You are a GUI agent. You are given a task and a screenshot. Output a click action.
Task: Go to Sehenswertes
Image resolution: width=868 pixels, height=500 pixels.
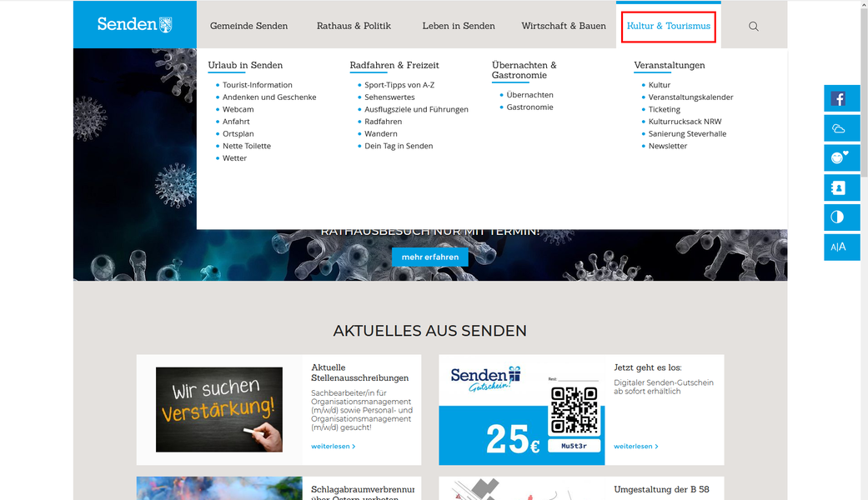(389, 97)
